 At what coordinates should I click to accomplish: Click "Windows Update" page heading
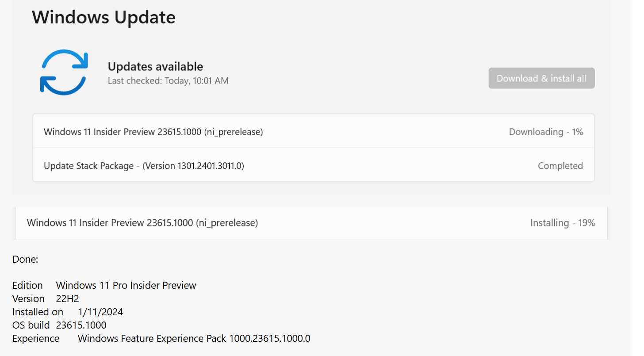pos(103,17)
